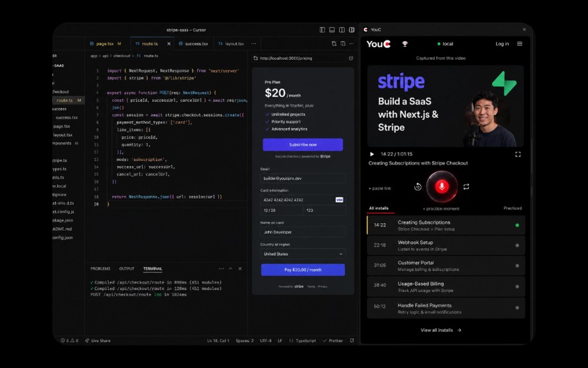
Task: Toggle practiced dot for Usage-Based Billing
Action: click(x=517, y=286)
